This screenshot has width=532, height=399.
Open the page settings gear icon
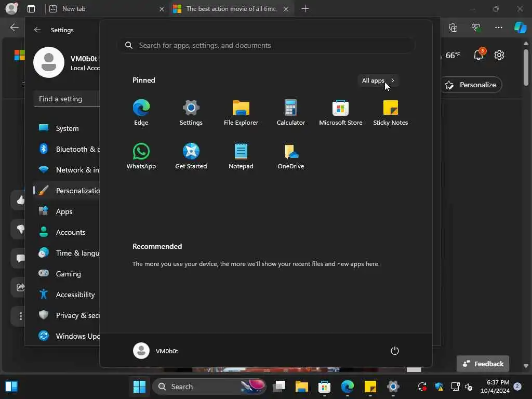pyautogui.click(x=499, y=55)
